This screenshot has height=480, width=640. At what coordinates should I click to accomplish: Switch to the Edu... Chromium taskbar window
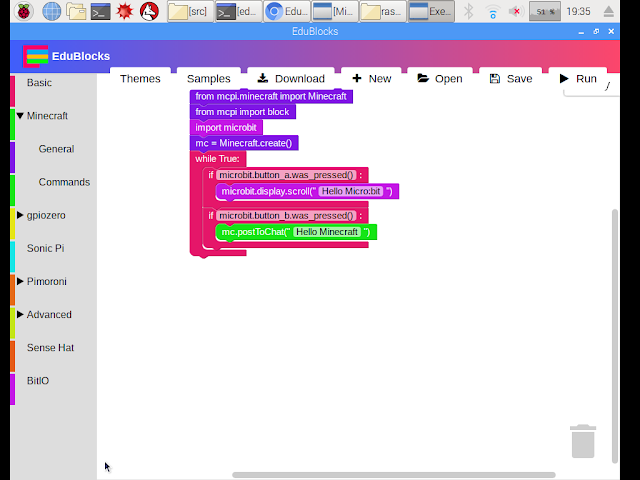click(287, 11)
